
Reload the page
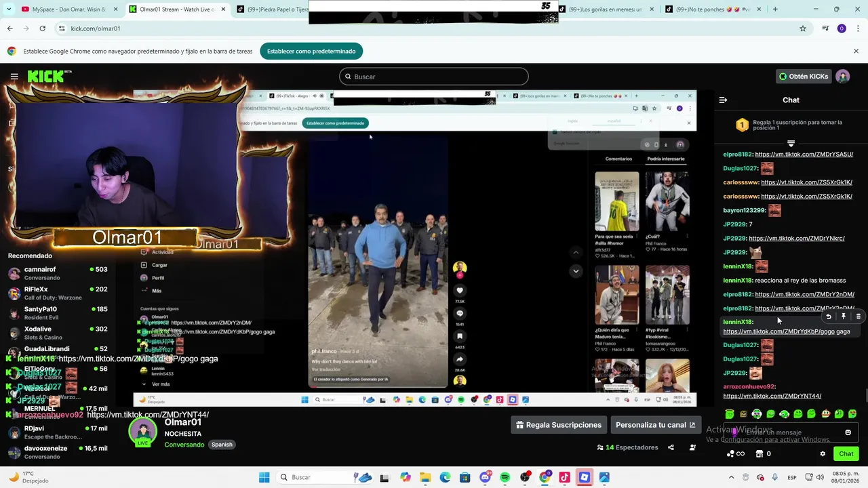coord(42,28)
